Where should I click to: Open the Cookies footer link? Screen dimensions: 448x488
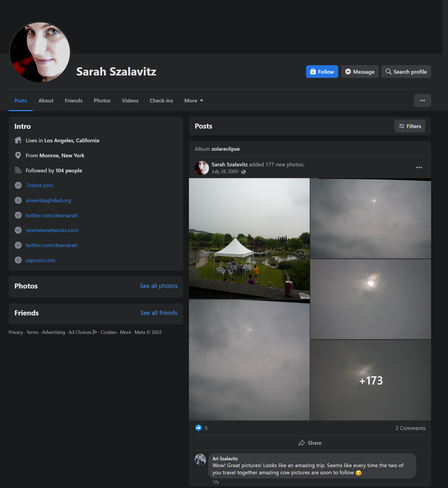pyautogui.click(x=108, y=332)
